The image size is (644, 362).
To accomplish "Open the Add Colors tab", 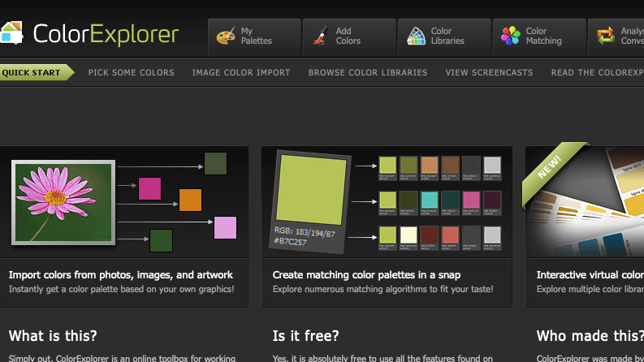I will pyautogui.click(x=349, y=37).
